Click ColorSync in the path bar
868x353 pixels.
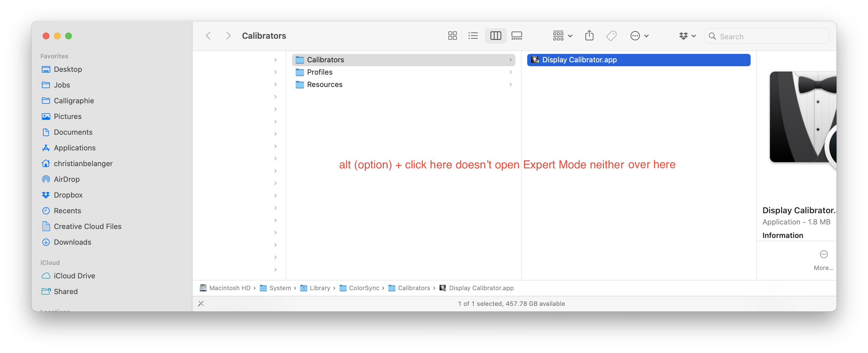(x=364, y=288)
